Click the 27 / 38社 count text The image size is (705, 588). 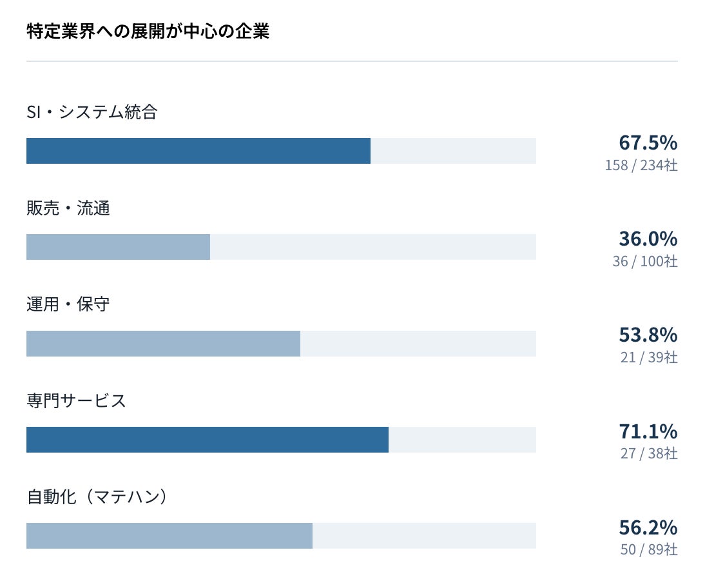pyautogui.click(x=649, y=453)
